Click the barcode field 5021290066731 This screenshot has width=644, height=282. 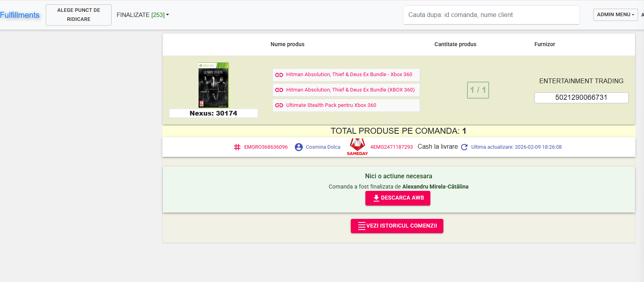(x=581, y=98)
